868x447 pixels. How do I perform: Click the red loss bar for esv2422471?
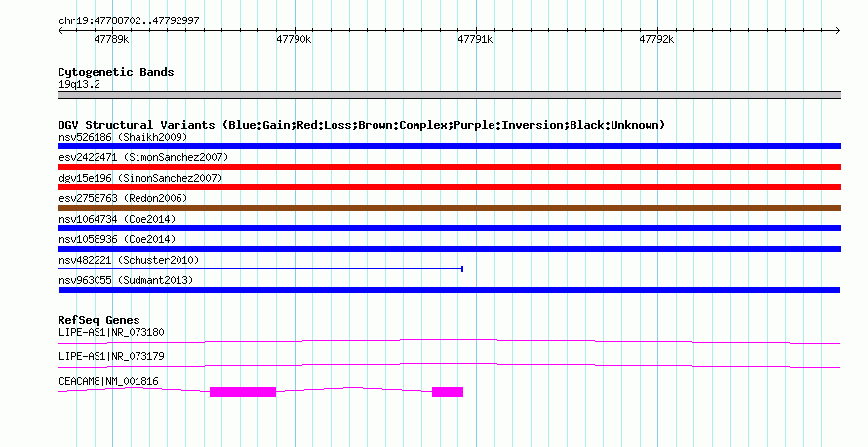[449, 167]
